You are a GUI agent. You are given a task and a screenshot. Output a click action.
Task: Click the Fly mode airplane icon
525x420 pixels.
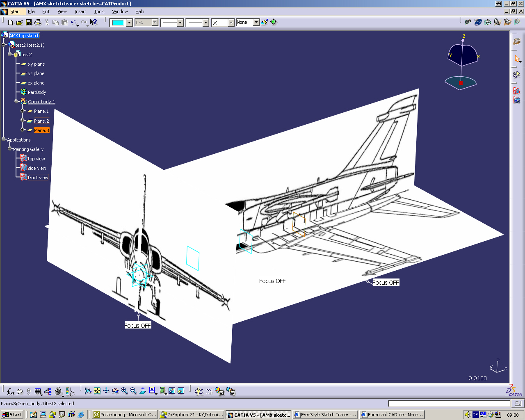point(88,391)
